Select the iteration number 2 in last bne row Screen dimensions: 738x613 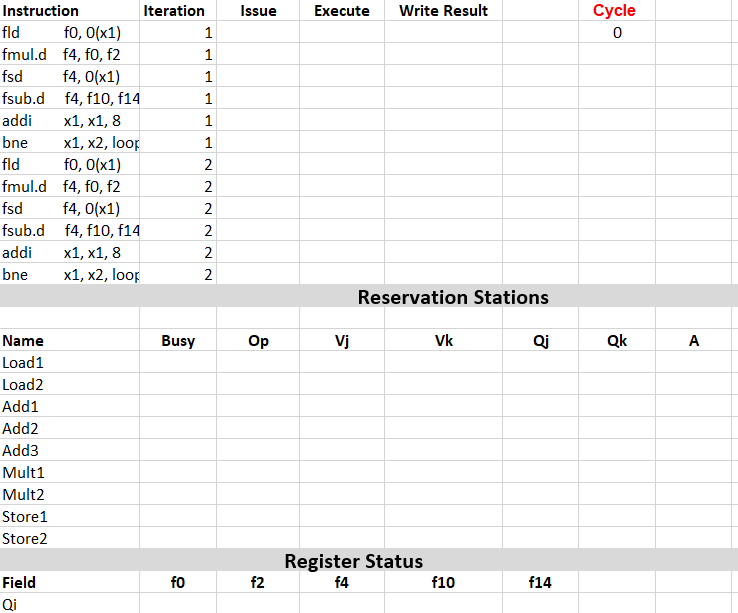(178, 274)
